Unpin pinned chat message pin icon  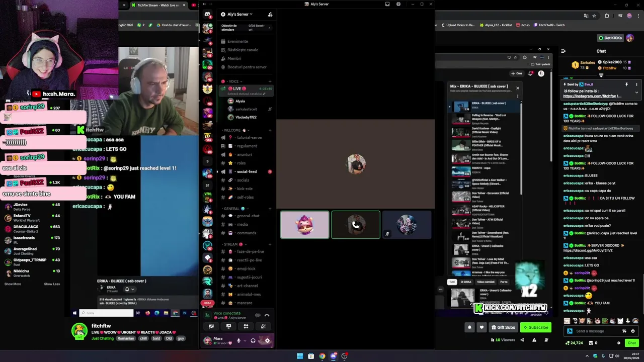point(626,84)
